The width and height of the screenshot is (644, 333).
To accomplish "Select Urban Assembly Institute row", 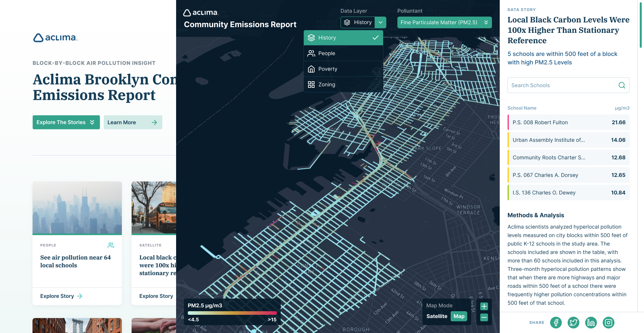I will click(x=568, y=140).
